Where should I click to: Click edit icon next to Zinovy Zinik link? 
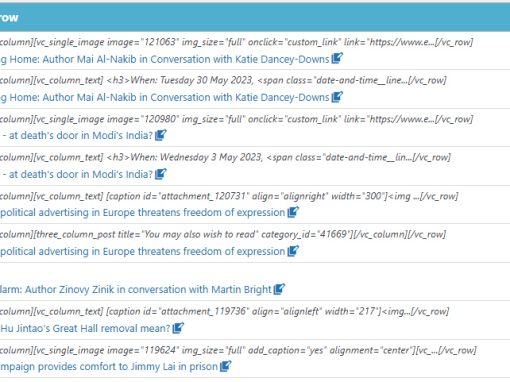(279, 289)
